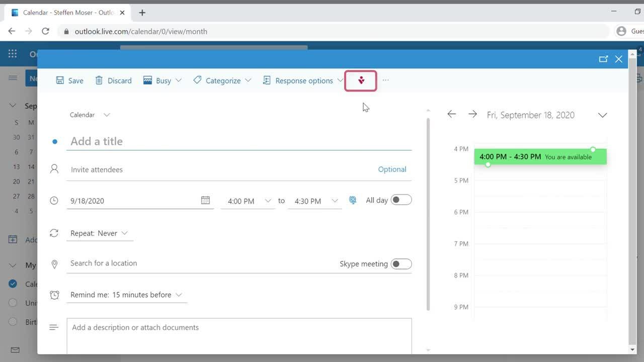644x362 pixels.
Task: Click the Add a title field
Action: pyautogui.click(x=239, y=141)
